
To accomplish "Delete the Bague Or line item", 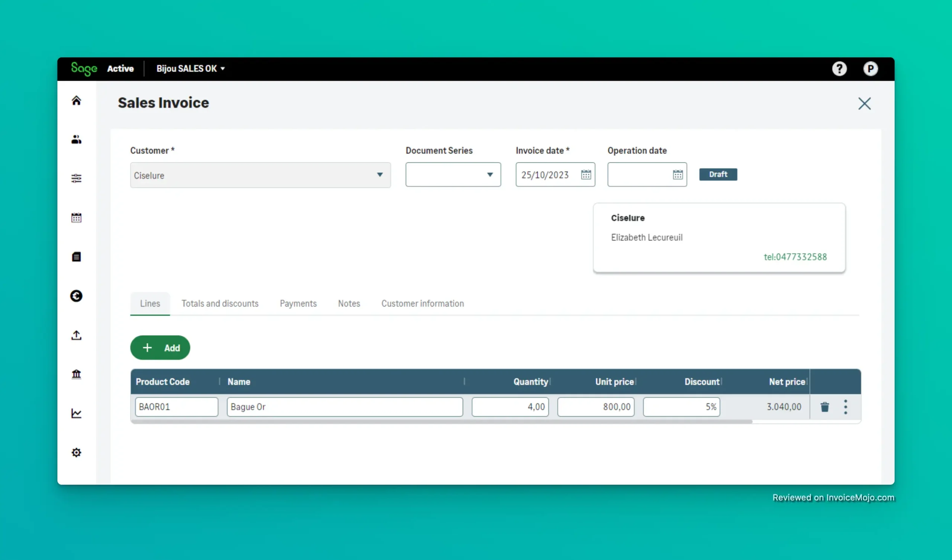I will (x=825, y=407).
